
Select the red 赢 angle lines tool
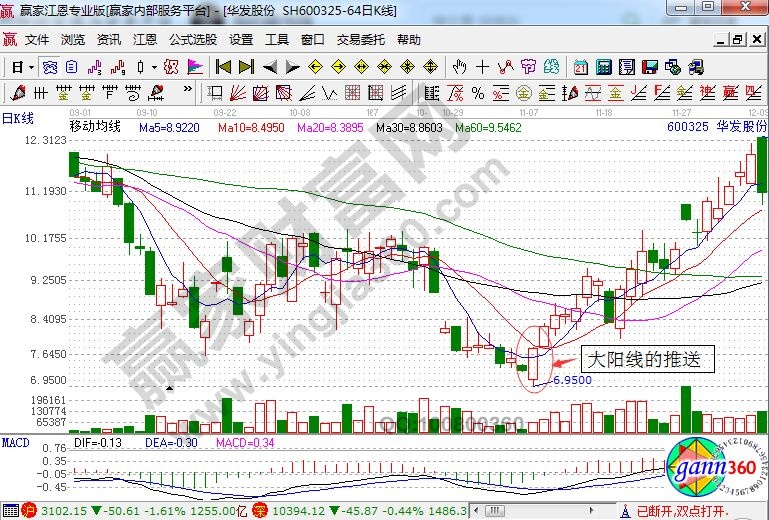click(x=730, y=93)
